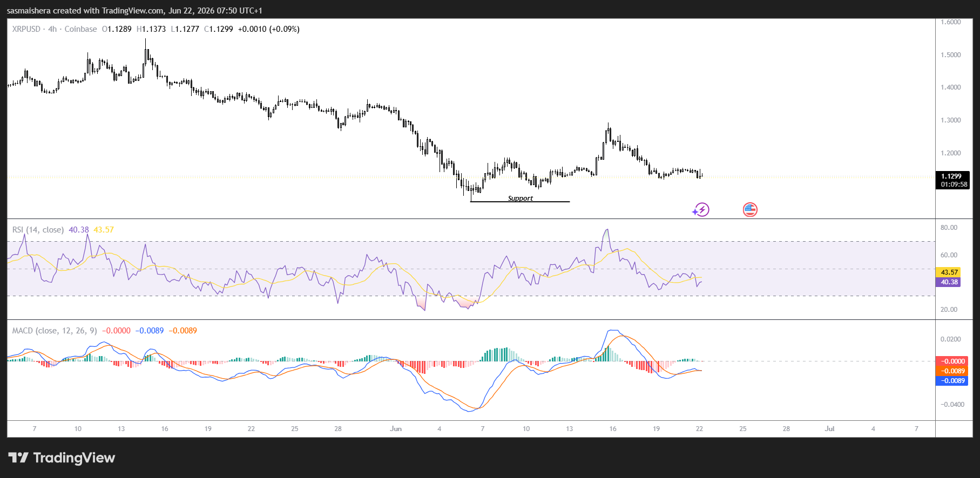Click the MACD 0.0200 axis label

[x=951, y=339]
